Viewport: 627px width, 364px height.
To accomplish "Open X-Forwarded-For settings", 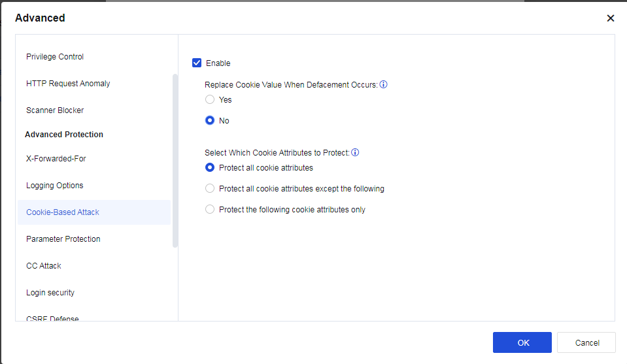I will coord(56,159).
